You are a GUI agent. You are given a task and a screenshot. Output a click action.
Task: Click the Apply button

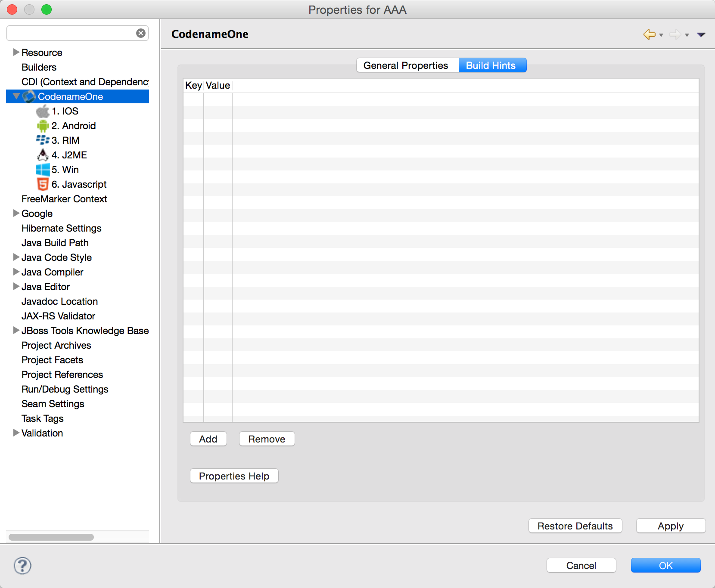[x=671, y=526]
